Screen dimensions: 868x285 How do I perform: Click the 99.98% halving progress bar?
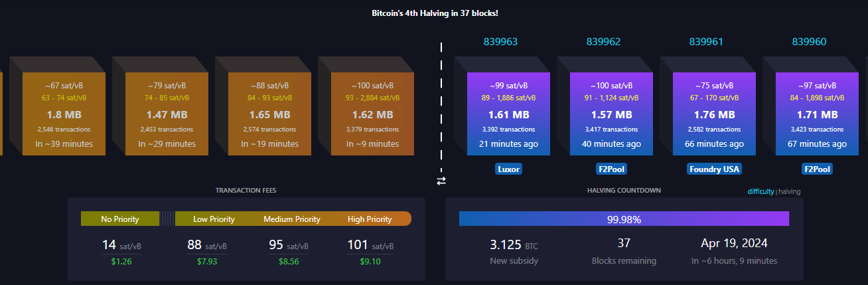(x=624, y=219)
